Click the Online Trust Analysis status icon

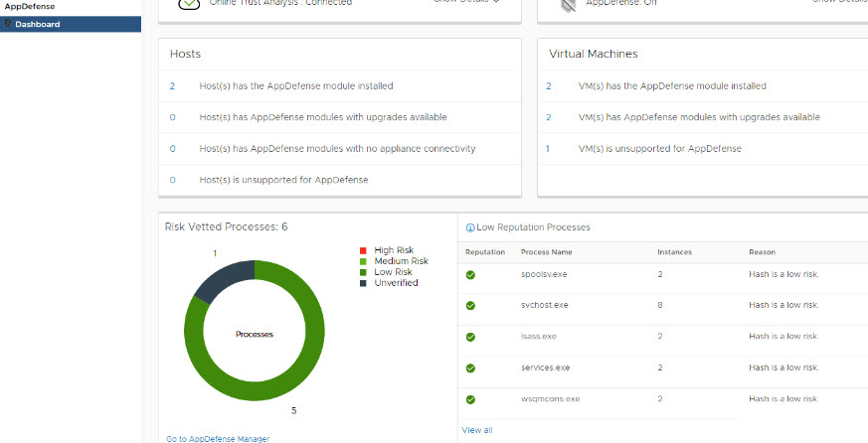[x=188, y=4]
